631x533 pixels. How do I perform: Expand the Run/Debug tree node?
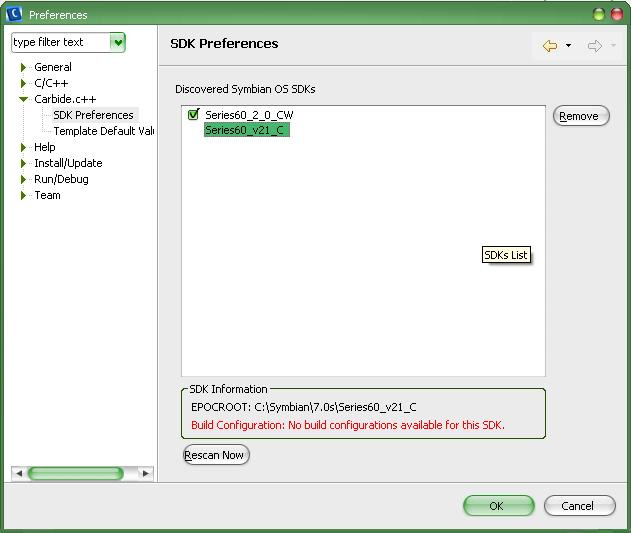[23, 180]
